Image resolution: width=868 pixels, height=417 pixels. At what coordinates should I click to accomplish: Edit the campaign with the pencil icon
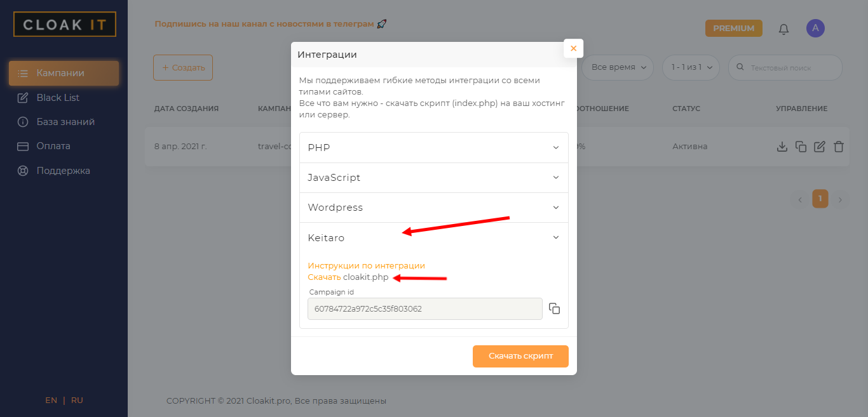click(820, 147)
